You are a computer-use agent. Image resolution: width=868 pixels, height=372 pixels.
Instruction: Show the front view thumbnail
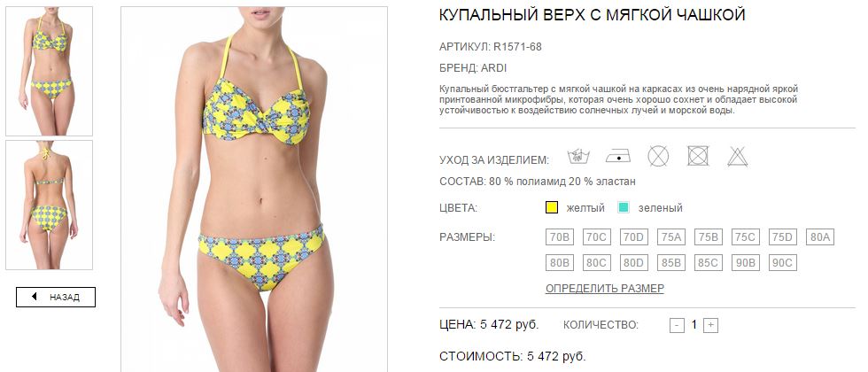click(x=50, y=71)
